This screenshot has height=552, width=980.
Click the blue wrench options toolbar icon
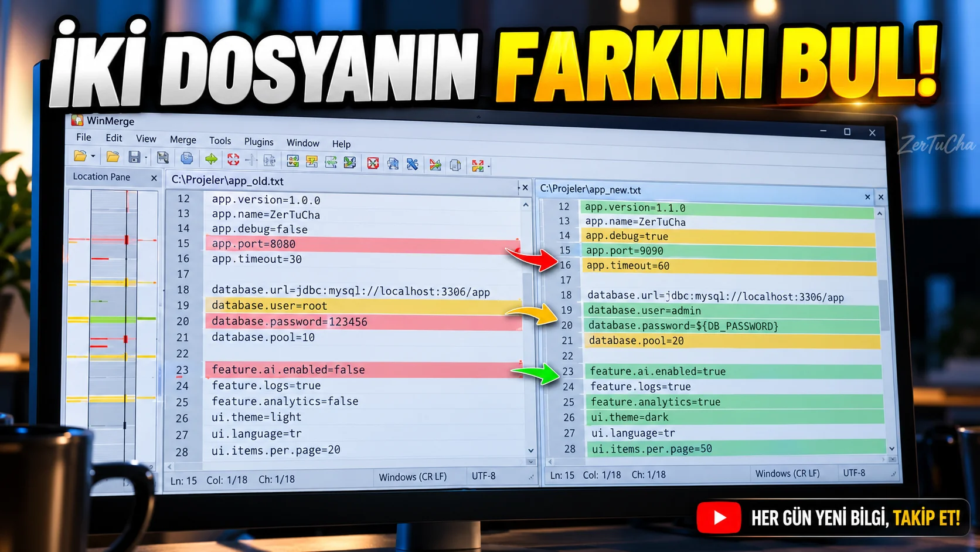pyautogui.click(x=412, y=164)
